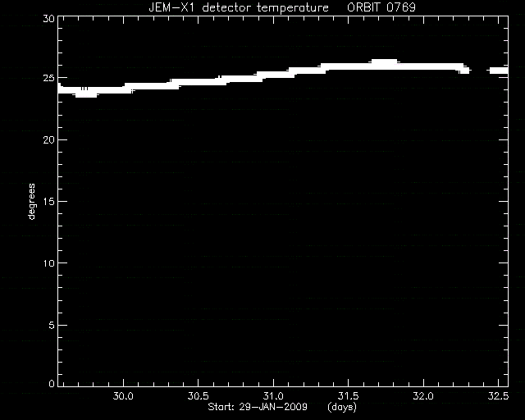Click the y-axis tick label 0
The image size is (525, 420).
coord(52,383)
